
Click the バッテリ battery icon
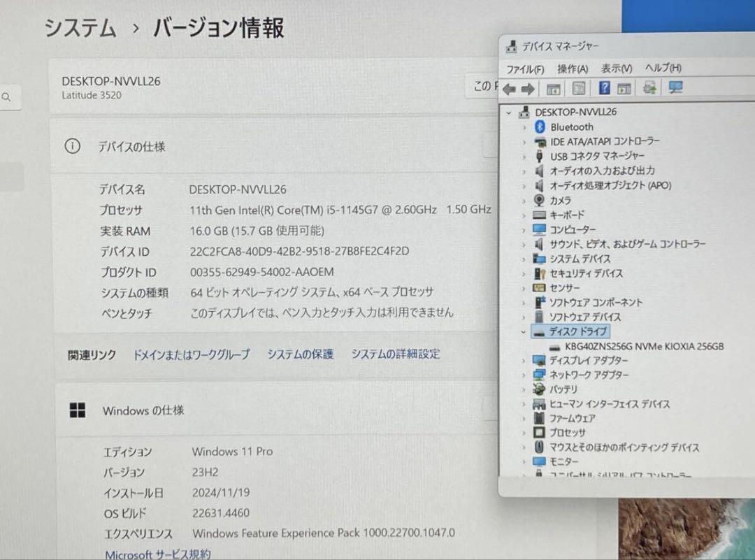pyautogui.click(x=539, y=389)
